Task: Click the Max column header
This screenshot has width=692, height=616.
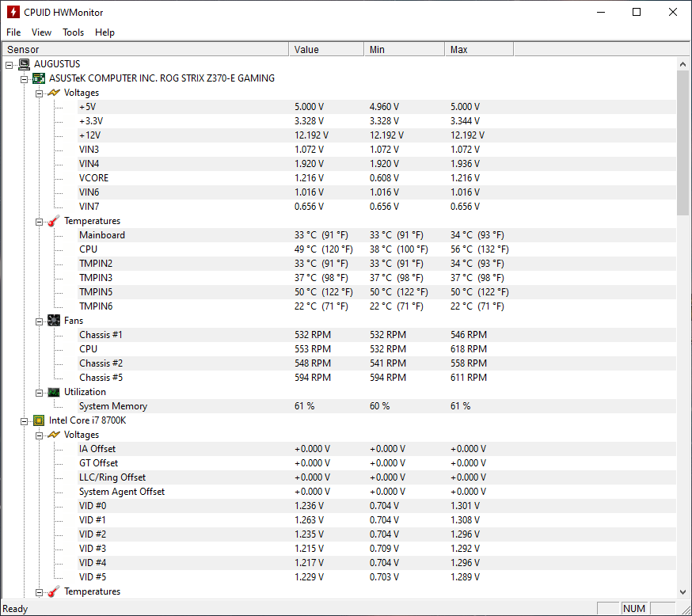Action: 479,49
